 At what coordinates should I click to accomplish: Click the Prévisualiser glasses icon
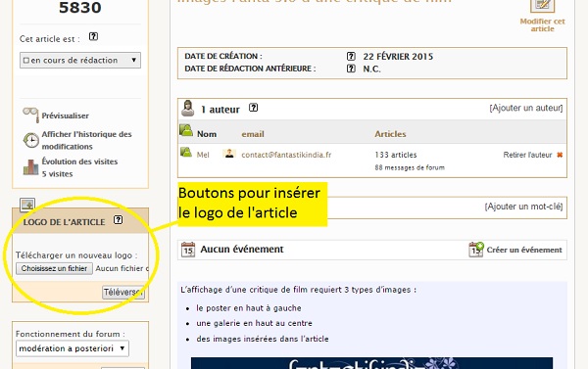(x=30, y=115)
